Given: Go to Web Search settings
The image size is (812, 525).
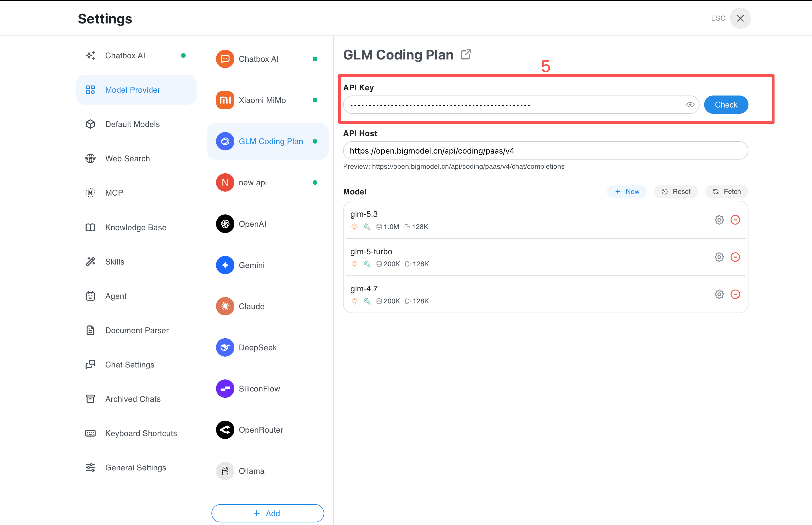Looking at the screenshot, I should [x=136, y=158].
